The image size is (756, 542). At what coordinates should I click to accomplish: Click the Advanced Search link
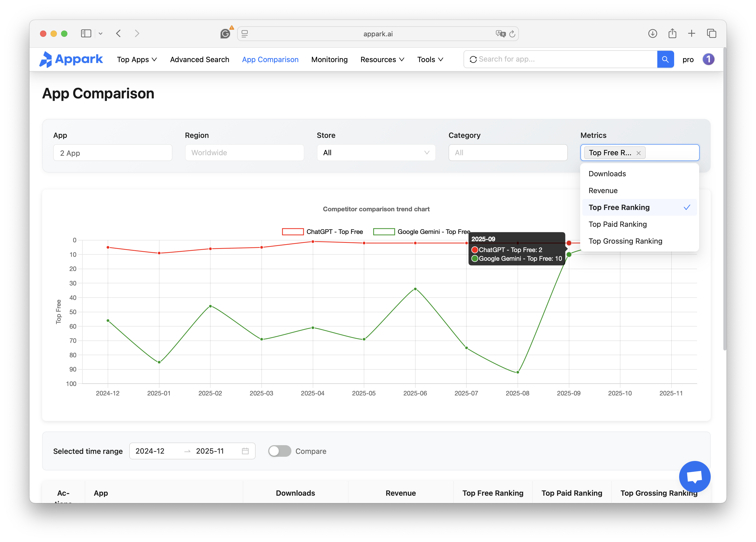[x=199, y=59]
